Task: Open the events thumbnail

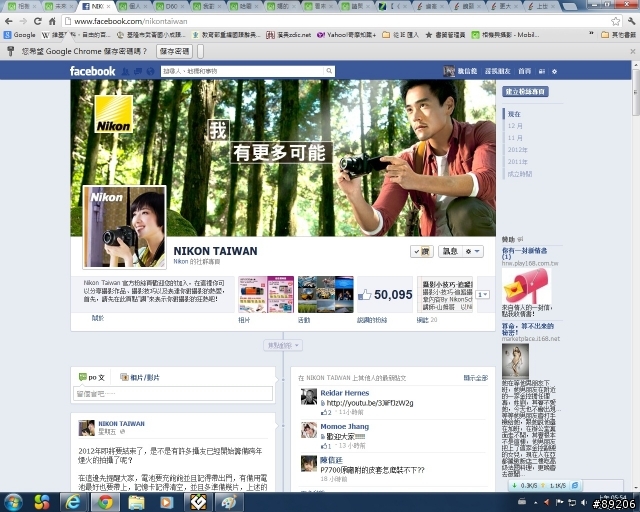Action: (x=326, y=294)
